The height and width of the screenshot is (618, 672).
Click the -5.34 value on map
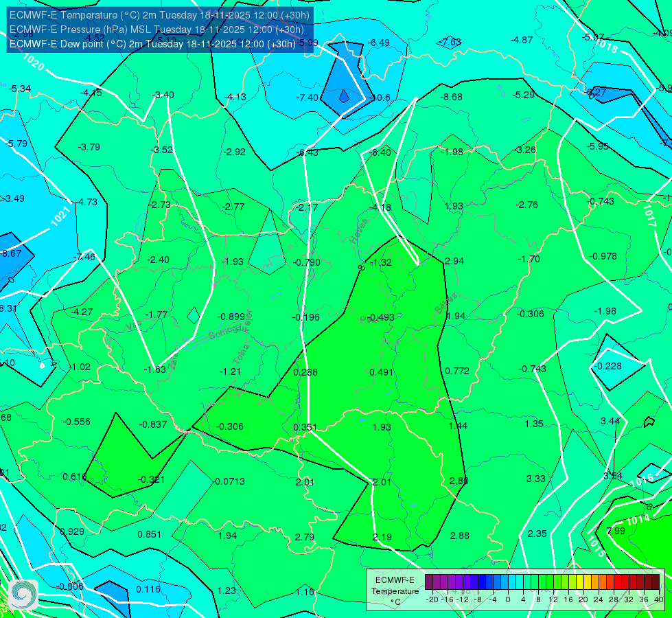tap(20, 89)
